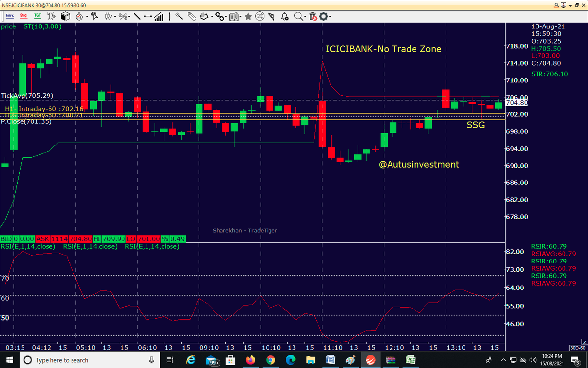This screenshot has width=588, height=368.
Task: Click the pitchfork drawing tool
Action: 179,16
